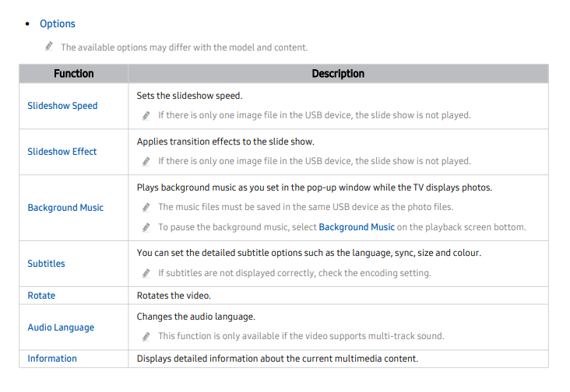Click the Function column header
The width and height of the screenshot is (570, 392).
click(74, 74)
